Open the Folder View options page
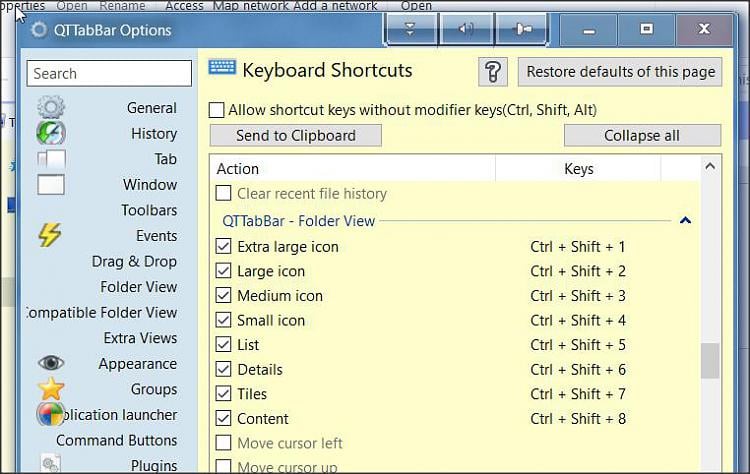The width and height of the screenshot is (750, 474). [139, 287]
